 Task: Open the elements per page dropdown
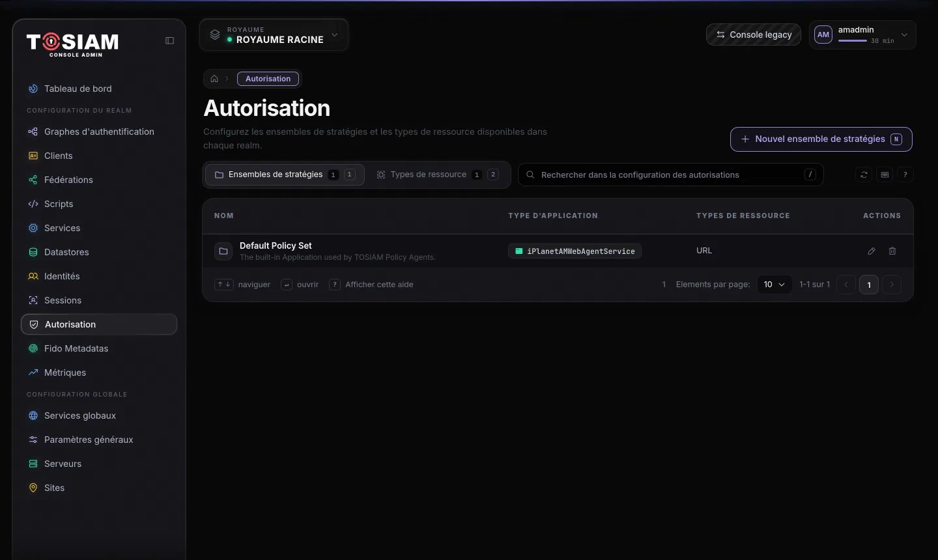[x=775, y=285]
